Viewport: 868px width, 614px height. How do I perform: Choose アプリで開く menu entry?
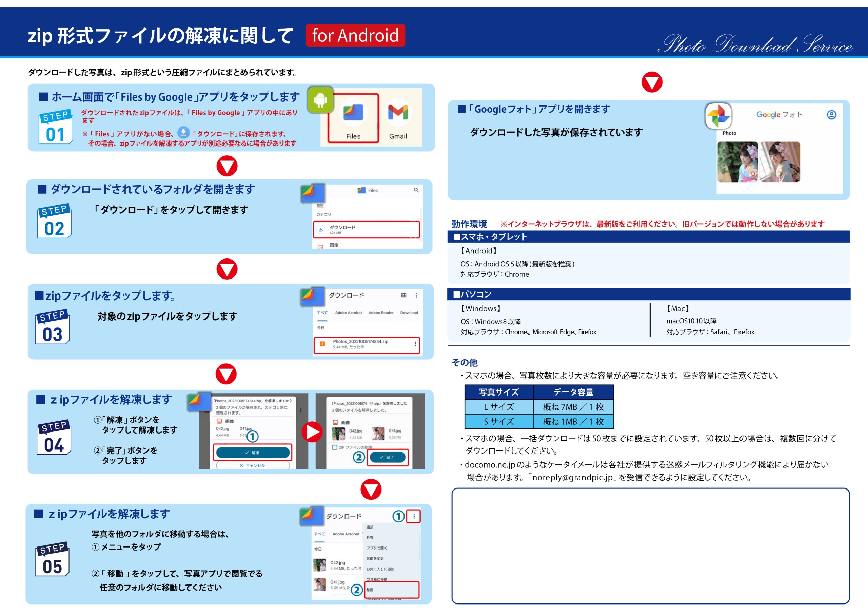pos(377,548)
